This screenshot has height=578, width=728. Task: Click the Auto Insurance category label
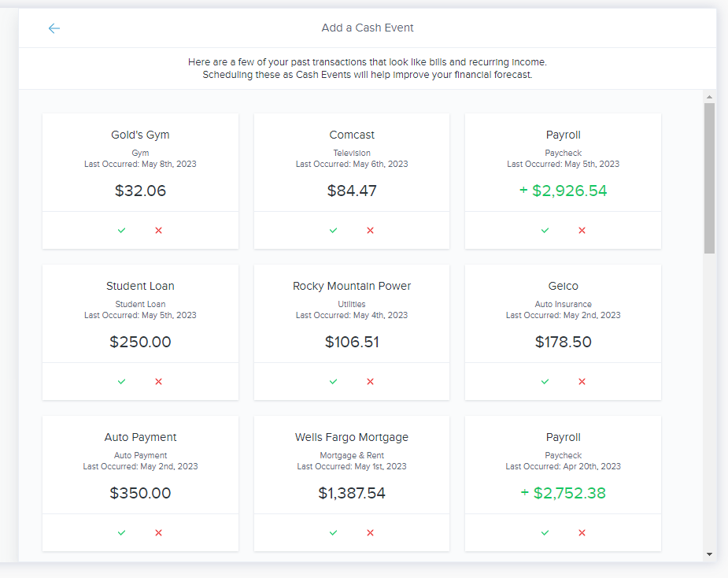pyautogui.click(x=564, y=304)
